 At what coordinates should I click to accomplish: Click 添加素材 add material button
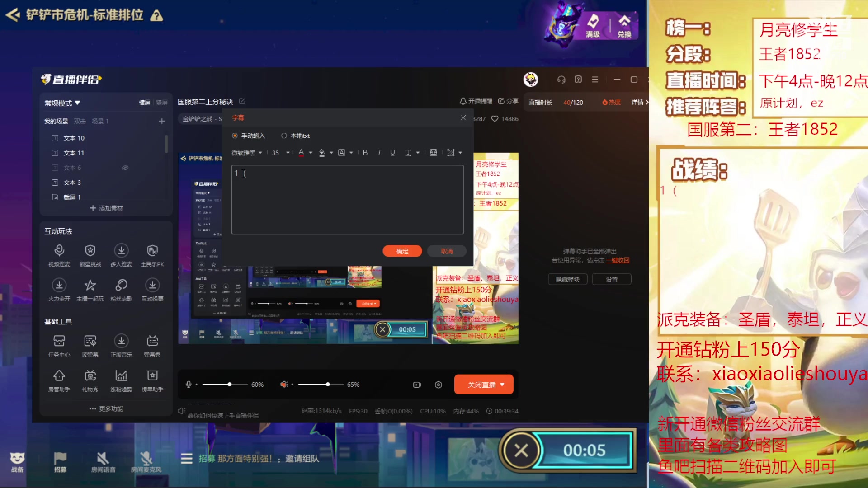click(x=106, y=208)
